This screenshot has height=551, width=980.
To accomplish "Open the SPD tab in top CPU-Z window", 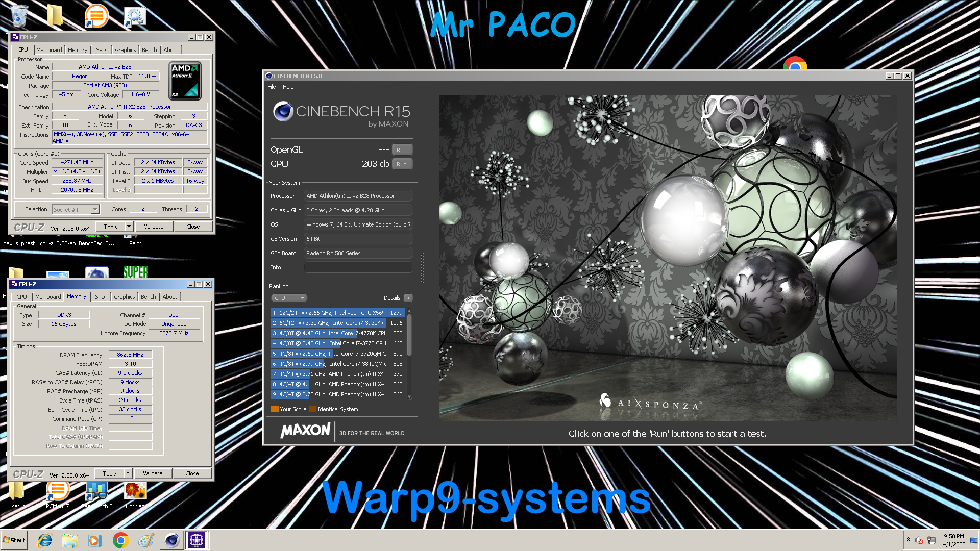I will pos(101,50).
